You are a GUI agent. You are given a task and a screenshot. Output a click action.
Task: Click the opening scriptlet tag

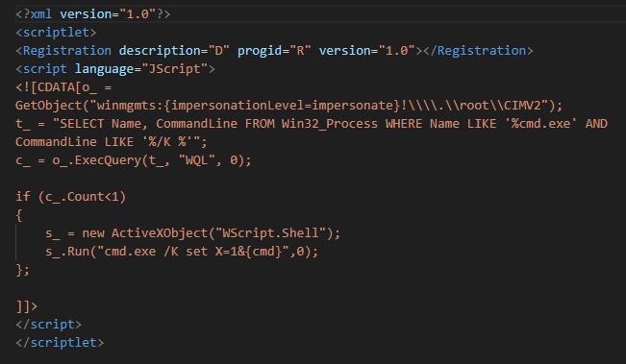tap(56, 33)
